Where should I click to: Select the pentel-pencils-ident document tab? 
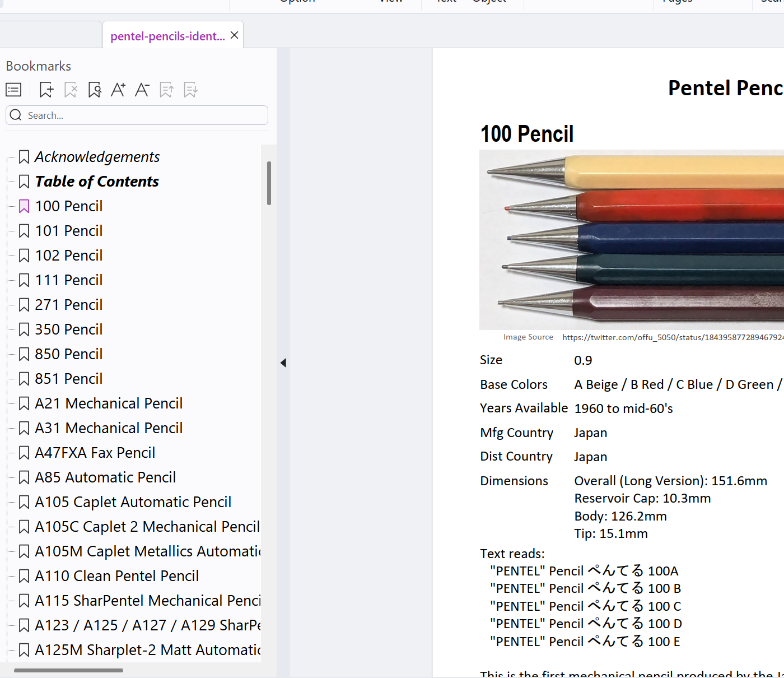pos(167,36)
